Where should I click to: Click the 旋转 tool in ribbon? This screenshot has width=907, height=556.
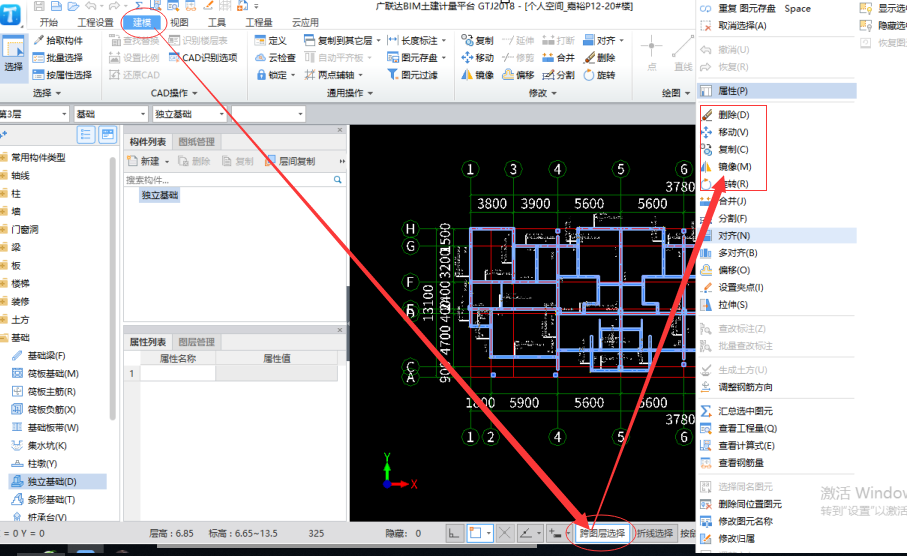click(599, 75)
